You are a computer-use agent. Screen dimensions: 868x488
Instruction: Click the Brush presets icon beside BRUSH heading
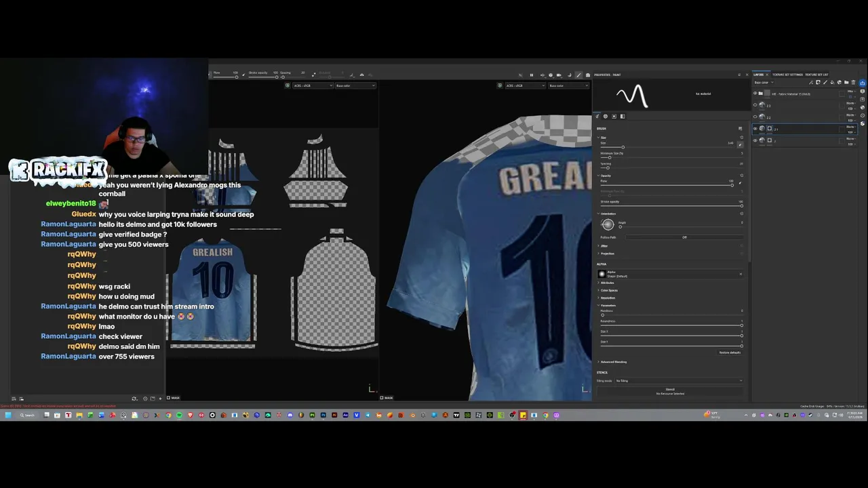[x=740, y=129]
